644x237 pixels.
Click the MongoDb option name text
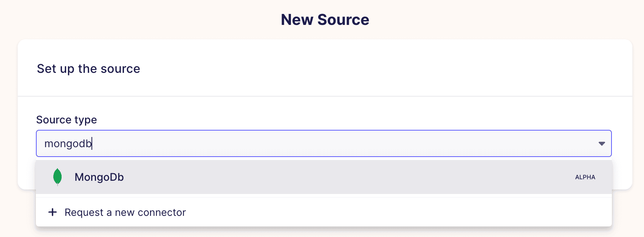click(x=99, y=177)
